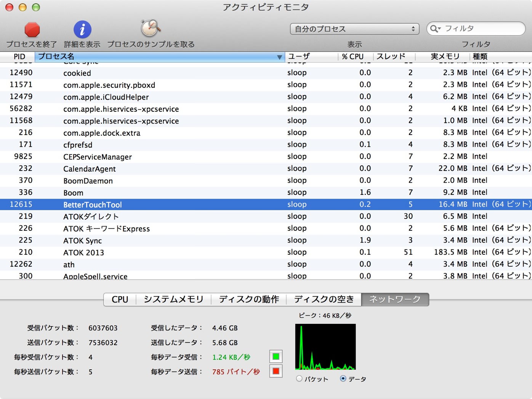Click the 785 バイト/秒 send rate
532x399 pixels.
[x=236, y=372]
